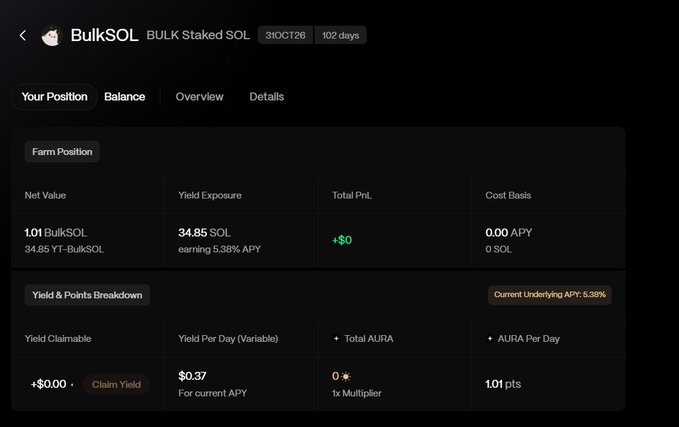This screenshot has height=427, width=679.
Task: Click the 31OCT26 maturity date badge
Action: click(285, 36)
